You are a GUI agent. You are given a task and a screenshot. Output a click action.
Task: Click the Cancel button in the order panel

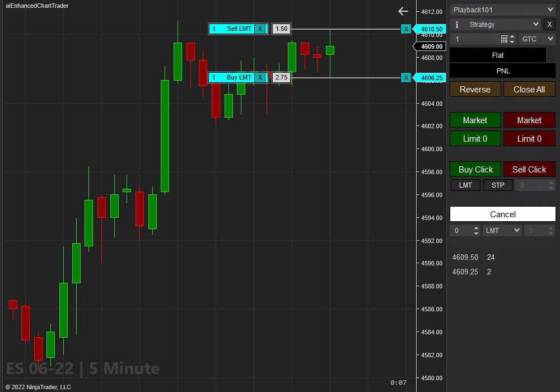(x=502, y=214)
